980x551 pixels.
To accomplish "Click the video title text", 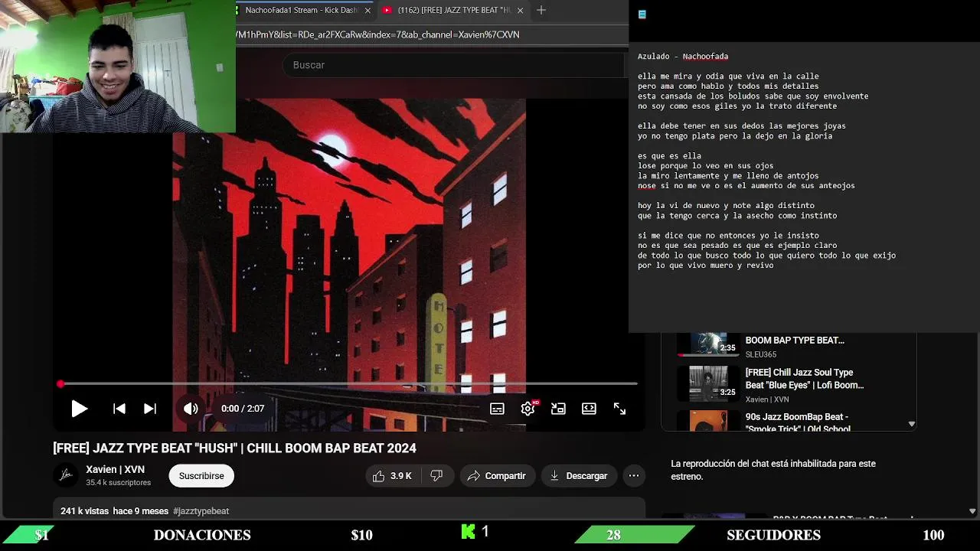I will [234, 448].
